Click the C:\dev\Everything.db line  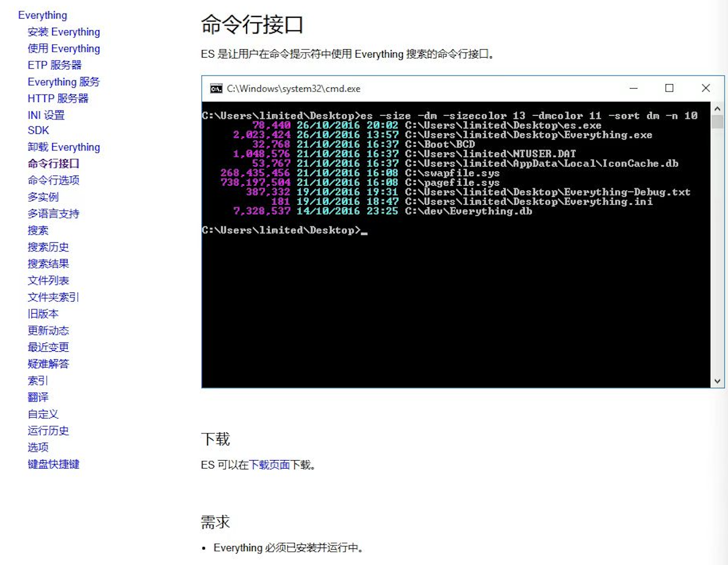[x=382, y=211]
